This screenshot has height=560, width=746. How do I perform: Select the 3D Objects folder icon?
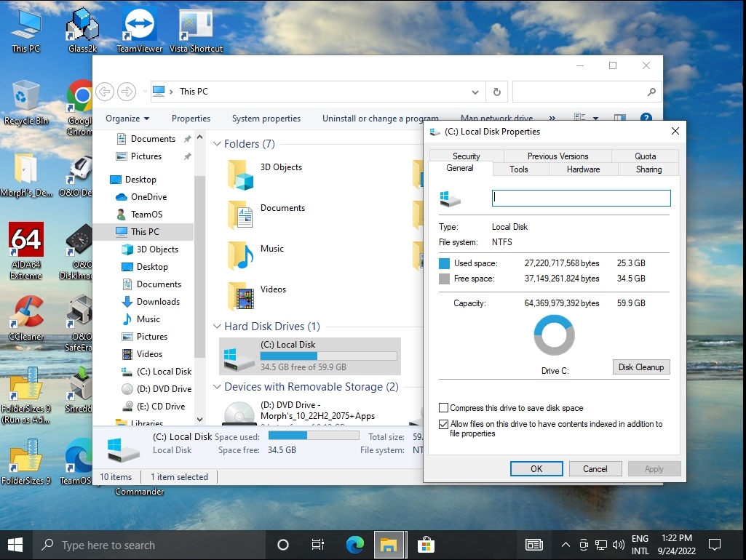pyautogui.click(x=240, y=175)
